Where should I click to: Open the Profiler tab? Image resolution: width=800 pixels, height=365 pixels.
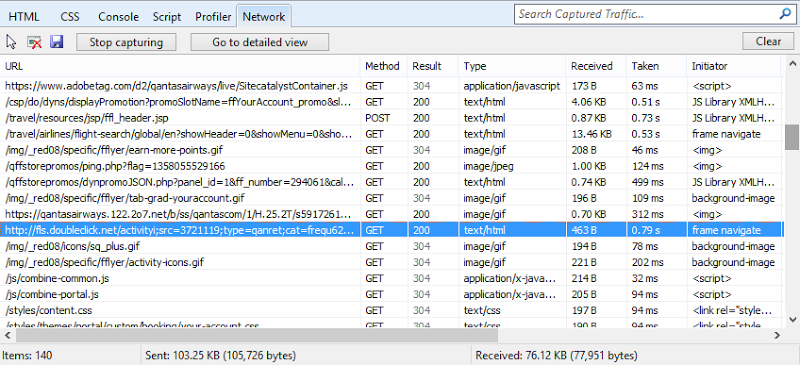(x=213, y=17)
